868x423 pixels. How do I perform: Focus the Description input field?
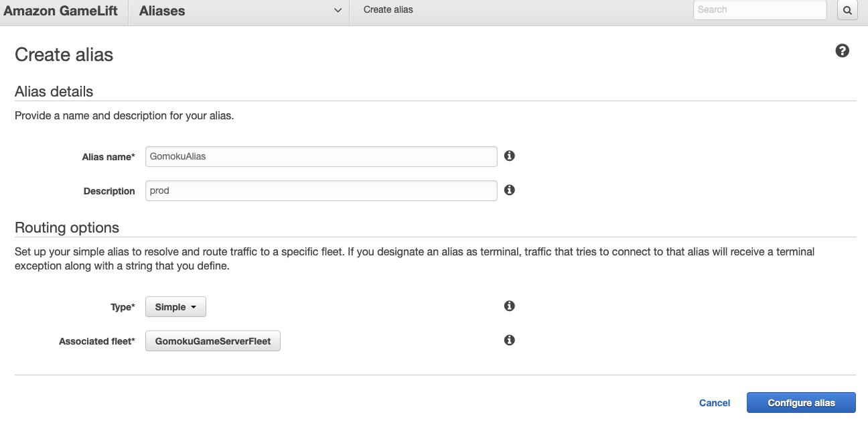click(321, 190)
